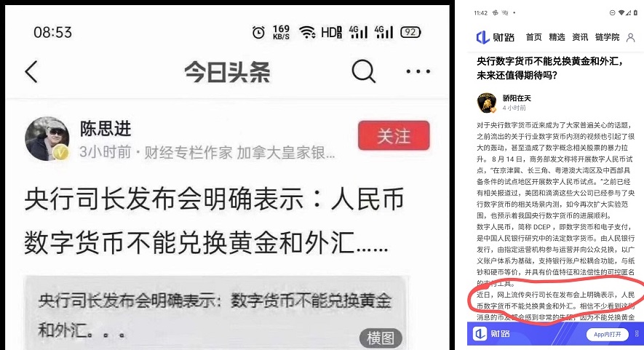Image resolution: width=644 pixels, height=350 pixels.
Task: Open search with the magnifier icon
Action: pyautogui.click(x=364, y=71)
